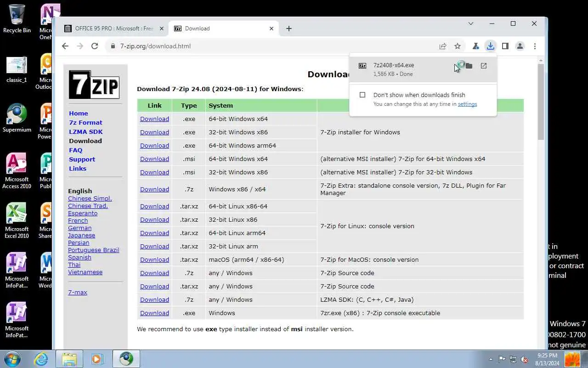Open the 7-max link
The height and width of the screenshot is (368, 588).
(78, 292)
